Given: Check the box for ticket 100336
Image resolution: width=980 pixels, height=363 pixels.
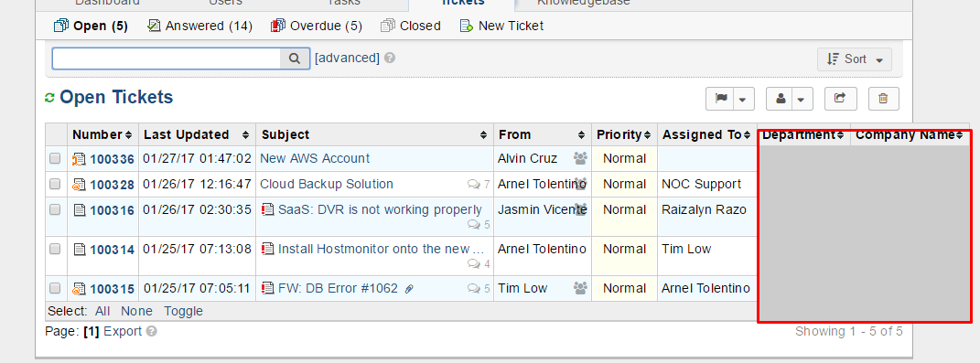Looking at the screenshot, I should coord(55,159).
